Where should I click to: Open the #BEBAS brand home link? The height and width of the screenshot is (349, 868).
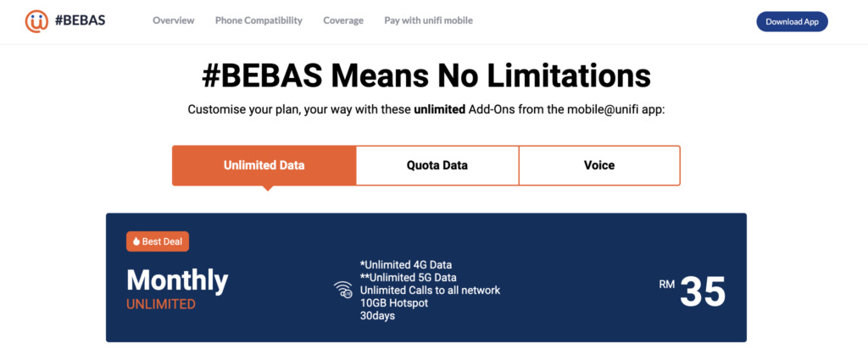click(80, 21)
